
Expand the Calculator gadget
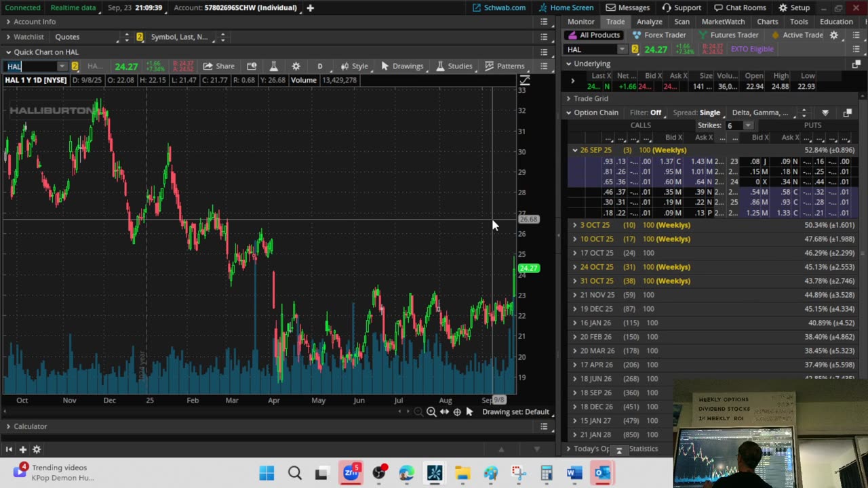(x=8, y=426)
